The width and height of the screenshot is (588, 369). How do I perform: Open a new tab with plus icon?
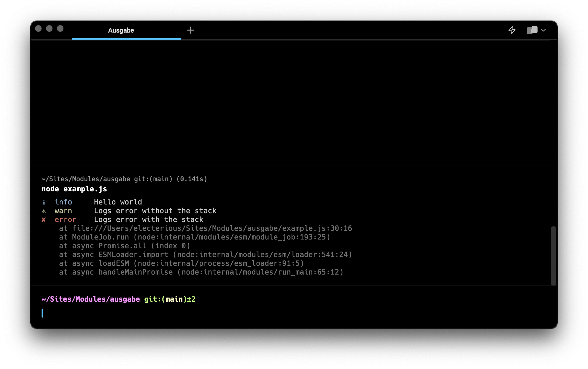(x=191, y=30)
